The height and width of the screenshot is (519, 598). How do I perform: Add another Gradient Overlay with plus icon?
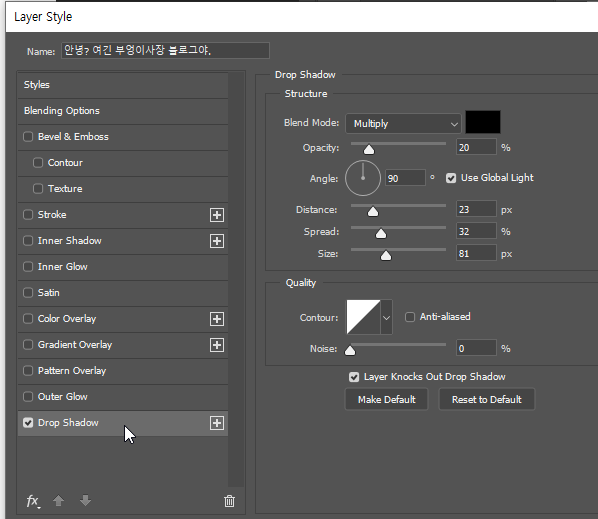tap(217, 345)
